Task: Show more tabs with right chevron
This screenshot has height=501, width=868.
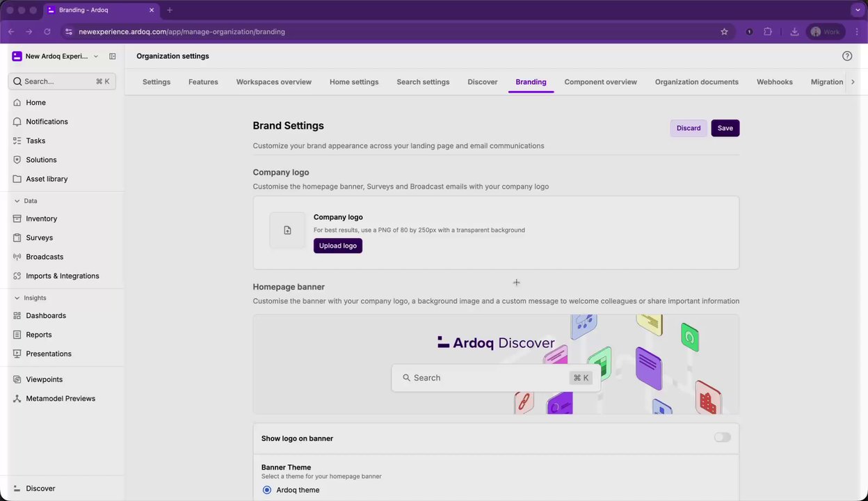Action: 853,82
